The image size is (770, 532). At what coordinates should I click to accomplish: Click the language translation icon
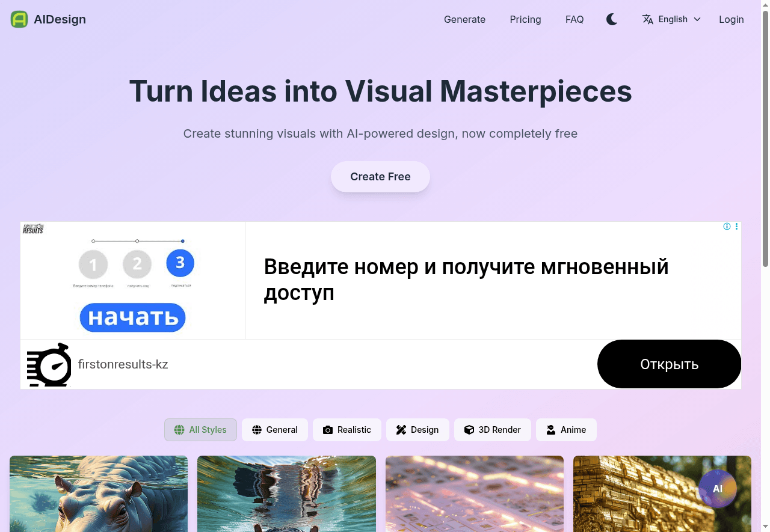648,19
